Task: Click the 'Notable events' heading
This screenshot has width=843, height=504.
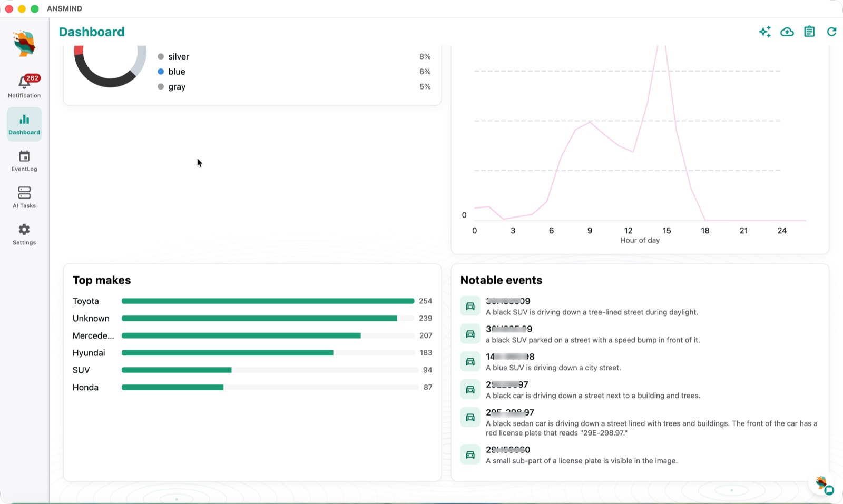Action: tap(501, 280)
